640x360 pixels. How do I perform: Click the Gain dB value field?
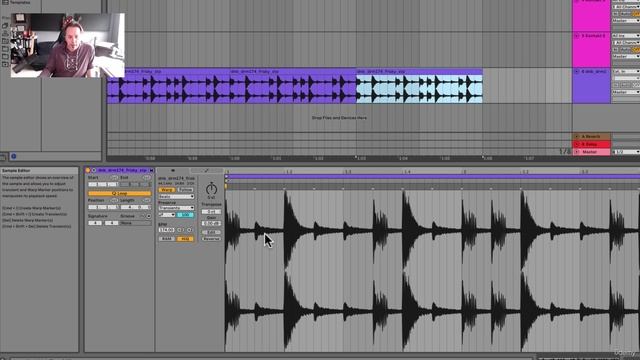211,223
